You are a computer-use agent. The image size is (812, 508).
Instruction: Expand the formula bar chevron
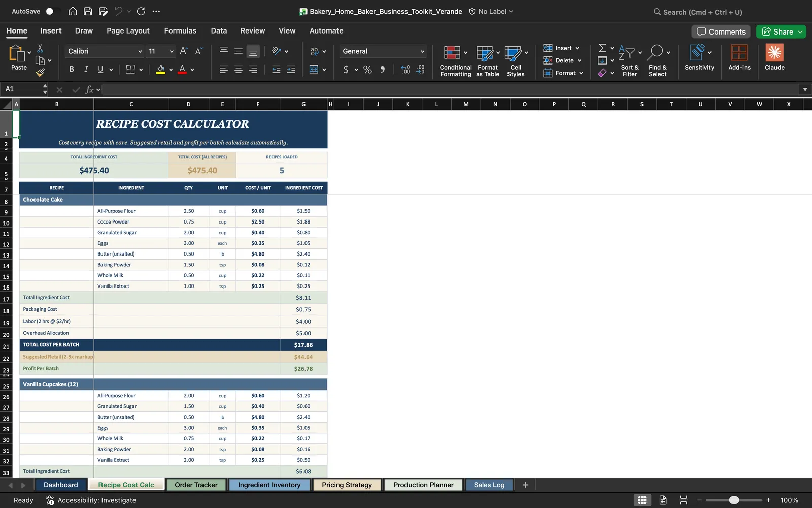click(805, 89)
